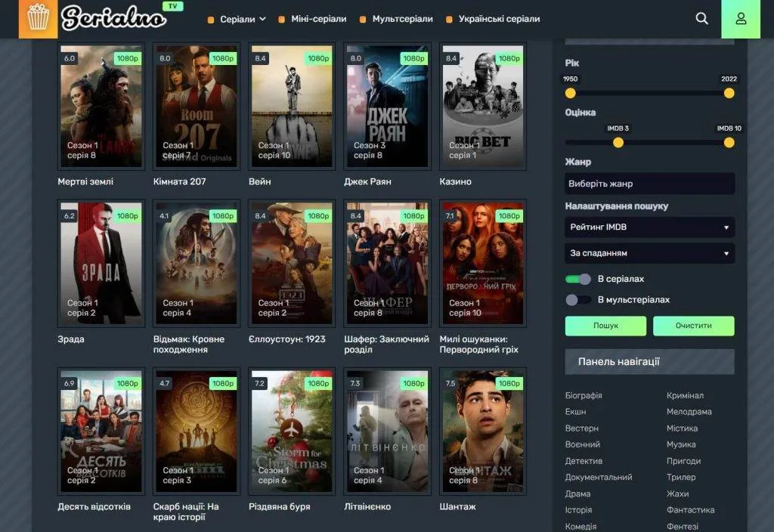Click the popcorn logo icon
The image size is (774, 532).
coord(38,19)
